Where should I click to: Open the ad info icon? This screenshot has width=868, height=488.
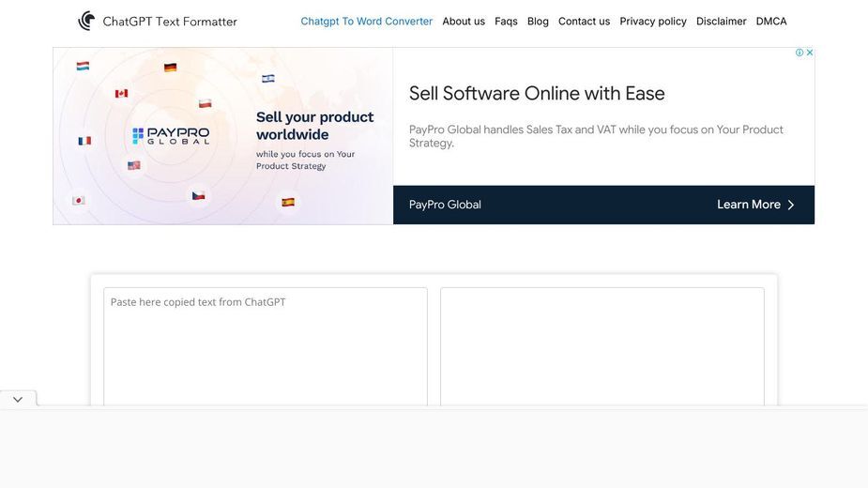799,53
